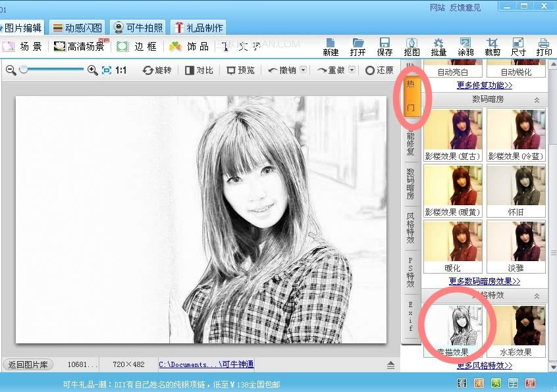Viewport: 557px width, 392px height.
Task: Set zoom to 1:1 actual size
Action: coord(120,70)
